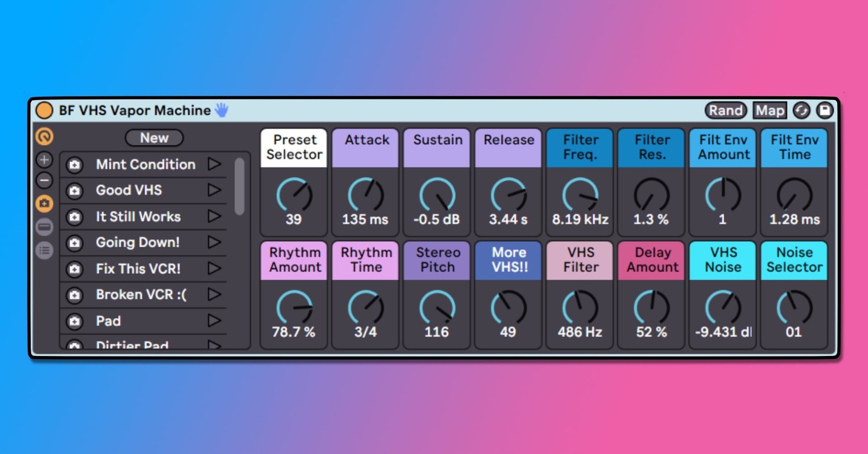Launch the Good VHS variation with its play arrow
The image size is (868, 454).
pos(214,190)
